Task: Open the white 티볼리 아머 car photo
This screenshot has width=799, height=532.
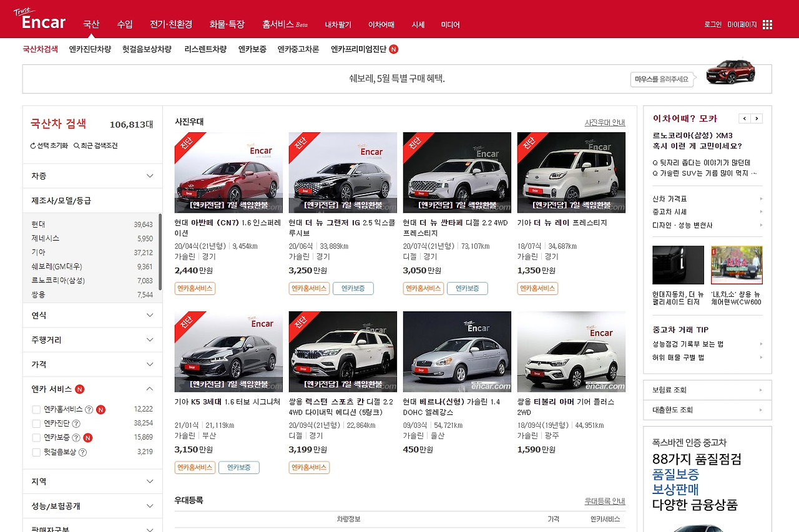Action: pyautogui.click(x=571, y=352)
